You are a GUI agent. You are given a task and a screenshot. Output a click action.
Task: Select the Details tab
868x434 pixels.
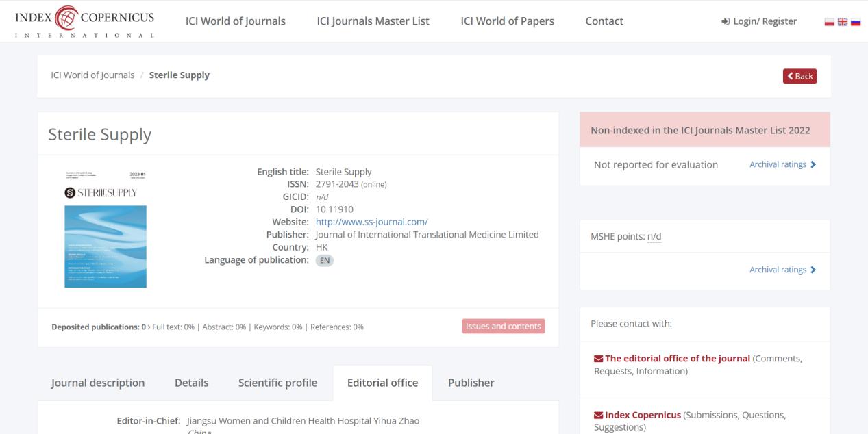point(192,383)
